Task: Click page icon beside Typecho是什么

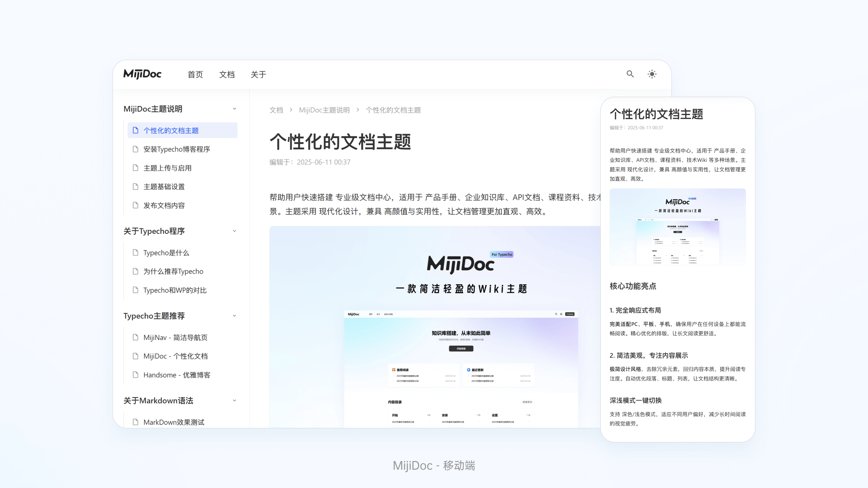Action: coord(135,253)
